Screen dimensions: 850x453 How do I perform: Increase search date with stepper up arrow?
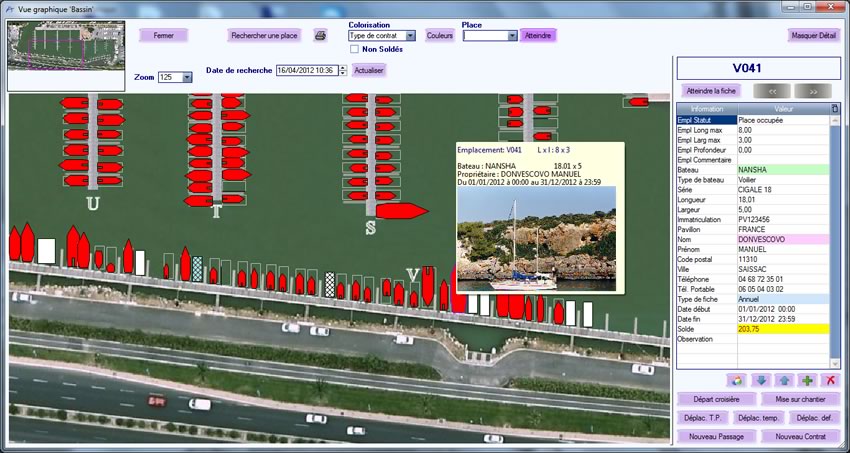[343, 68]
